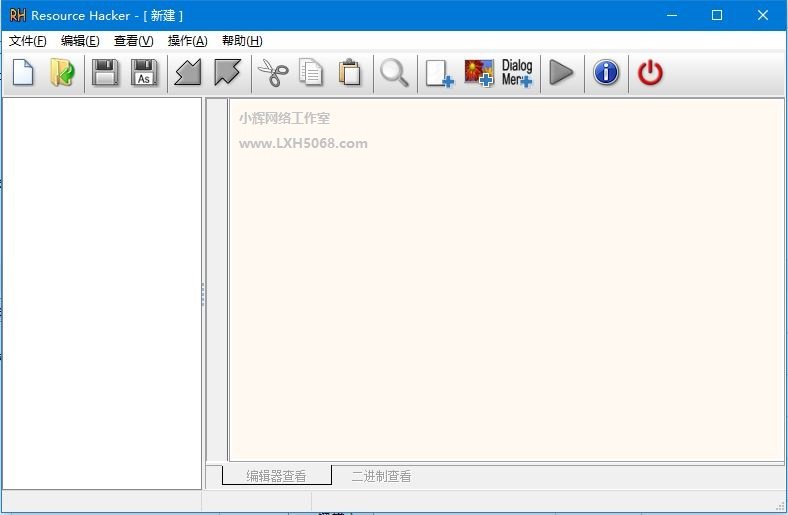Compile script with play arrow icon

click(x=561, y=73)
